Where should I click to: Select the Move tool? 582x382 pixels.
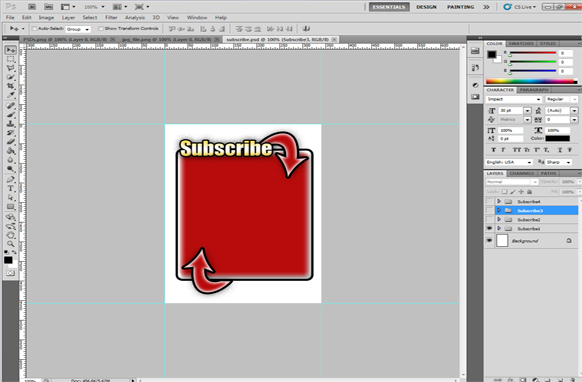(10, 50)
